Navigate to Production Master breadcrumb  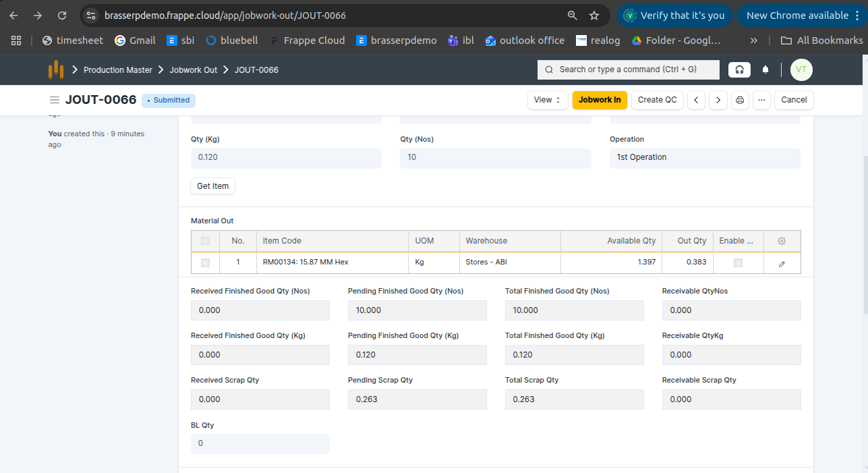tap(118, 70)
